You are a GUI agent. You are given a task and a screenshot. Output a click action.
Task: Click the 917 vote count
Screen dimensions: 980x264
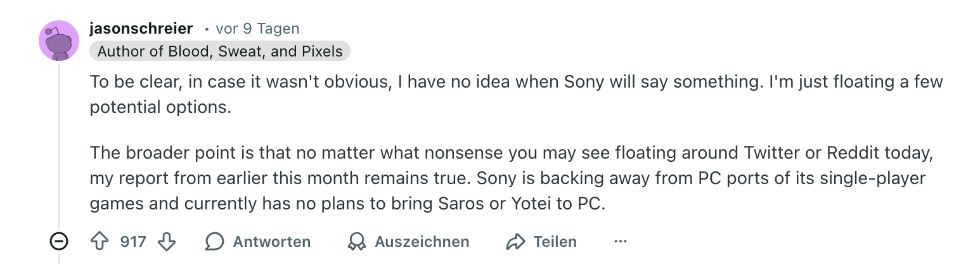[x=133, y=242]
